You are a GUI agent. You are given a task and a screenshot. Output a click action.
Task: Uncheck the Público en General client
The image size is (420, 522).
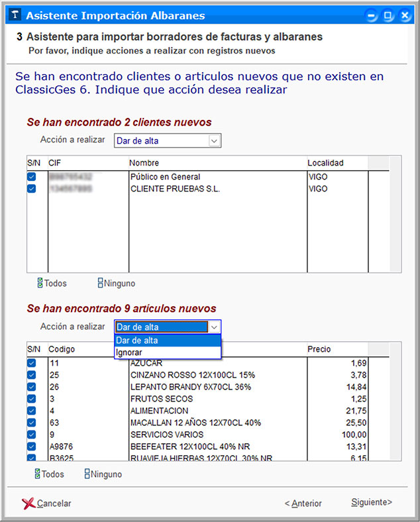(x=31, y=177)
